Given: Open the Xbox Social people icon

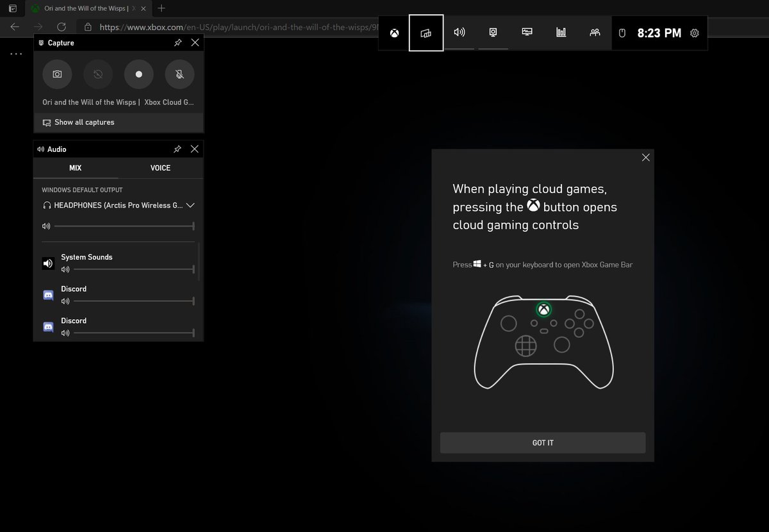Looking at the screenshot, I should tap(595, 33).
